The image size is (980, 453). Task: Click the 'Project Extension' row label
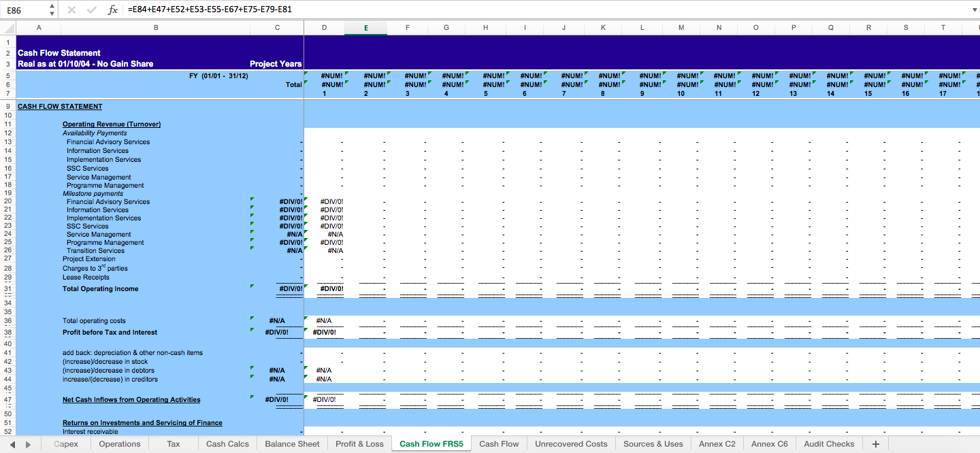tap(89, 259)
